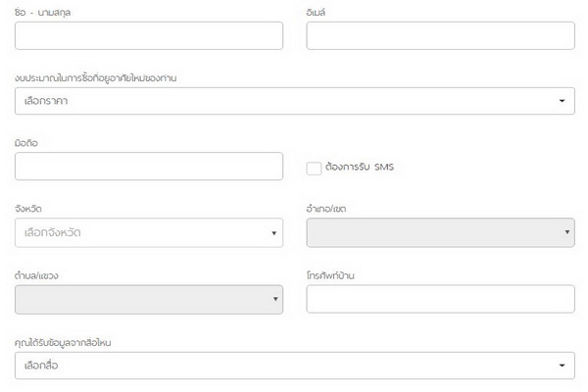Click the ชื่อ - นามสกุล input field
588x392 pixels.
[149, 36]
